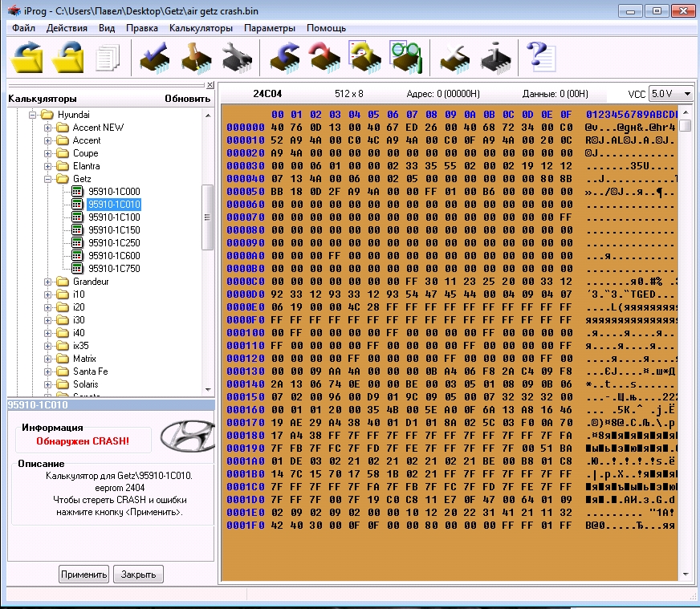Click the chip with blue checkmark icon
The height and width of the screenshot is (609, 700).
point(154,58)
